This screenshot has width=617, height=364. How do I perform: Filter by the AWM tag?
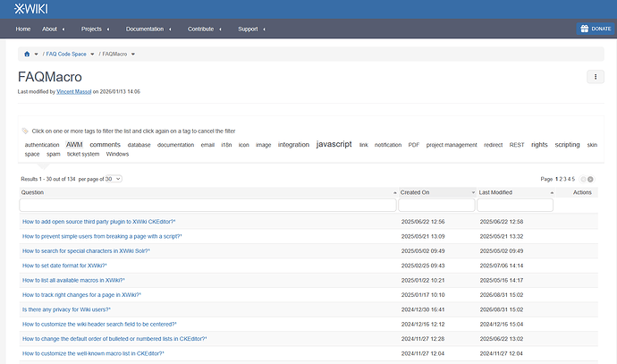[x=74, y=144]
